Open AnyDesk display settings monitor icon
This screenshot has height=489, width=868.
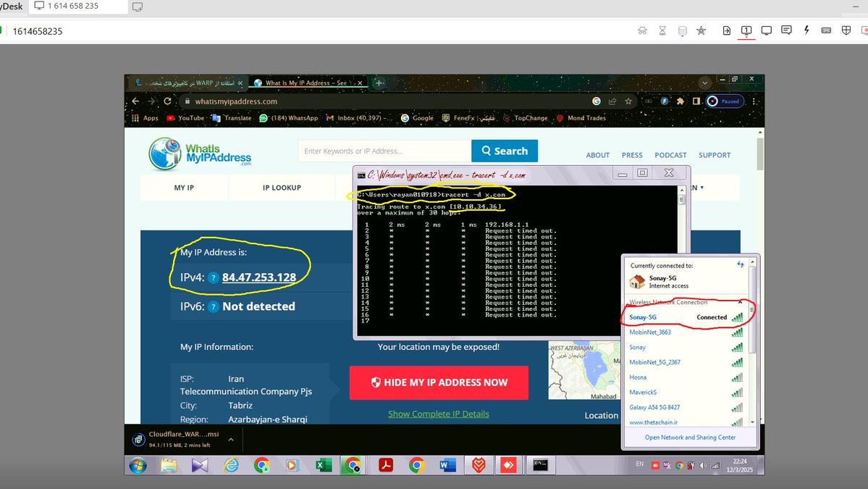pos(766,31)
